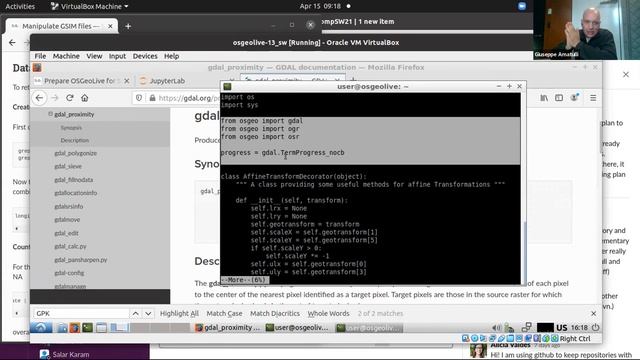The height and width of the screenshot is (360, 640).
Task: Click the GPK find text field
Action: (81, 313)
